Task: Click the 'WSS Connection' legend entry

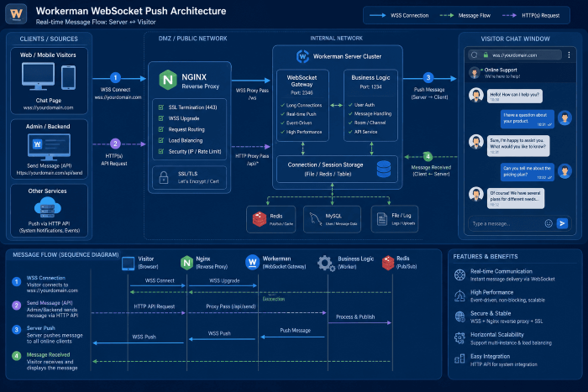Action: click(x=399, y=15)
